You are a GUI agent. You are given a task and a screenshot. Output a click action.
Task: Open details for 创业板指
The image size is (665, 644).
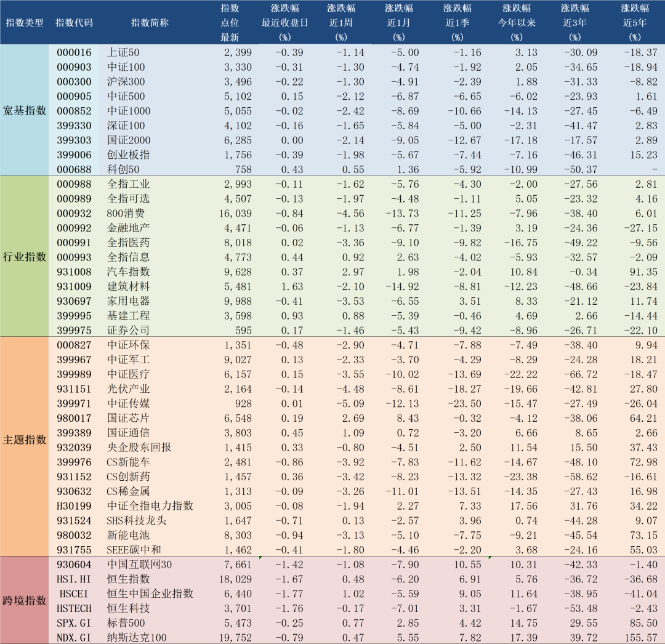pyautogui.click(x=129, y=154)
